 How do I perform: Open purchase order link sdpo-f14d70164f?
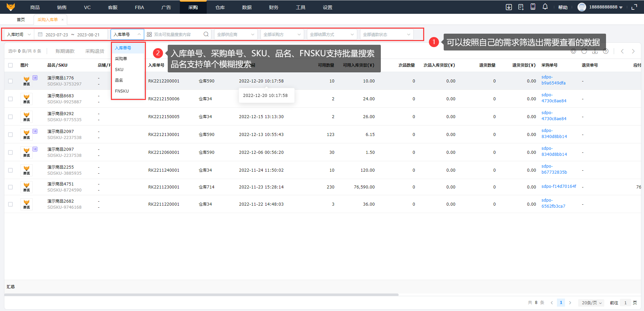[x=559, y=186]
